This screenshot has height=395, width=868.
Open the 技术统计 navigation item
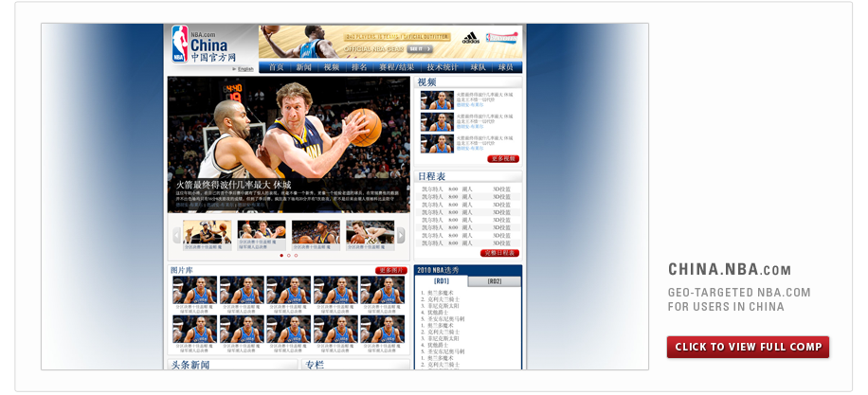(x=443, y=67)
